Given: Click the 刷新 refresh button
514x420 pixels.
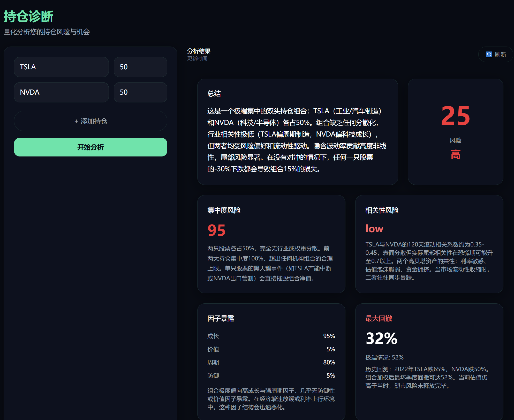Looking at the screenshot, I should [x=495, y=55].
